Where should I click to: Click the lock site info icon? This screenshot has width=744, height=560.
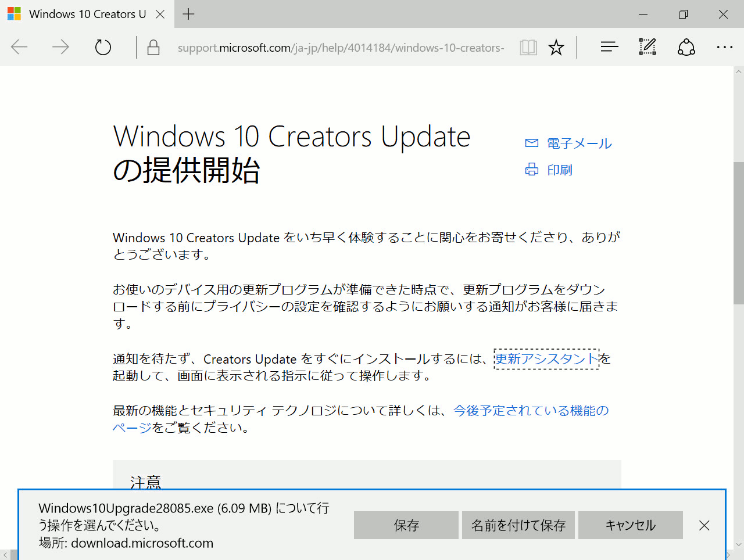[x=153, y=48]
